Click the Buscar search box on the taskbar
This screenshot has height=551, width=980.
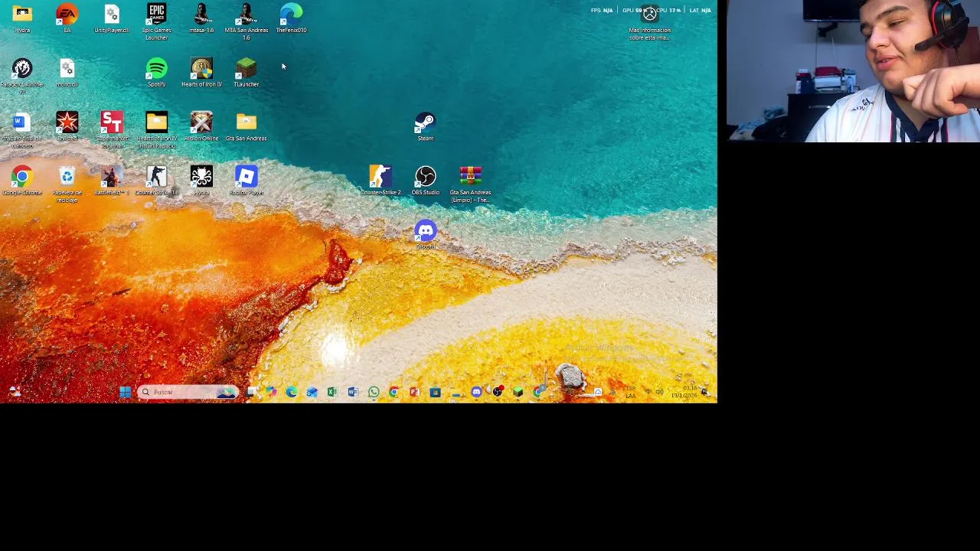pyautogui.click(x=188, y=392)
